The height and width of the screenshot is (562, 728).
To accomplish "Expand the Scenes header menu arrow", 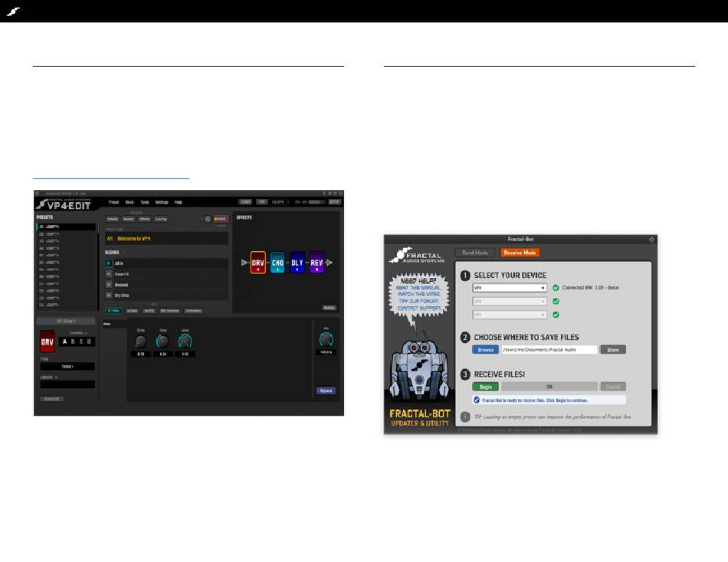I will click(x=123, y=253).
